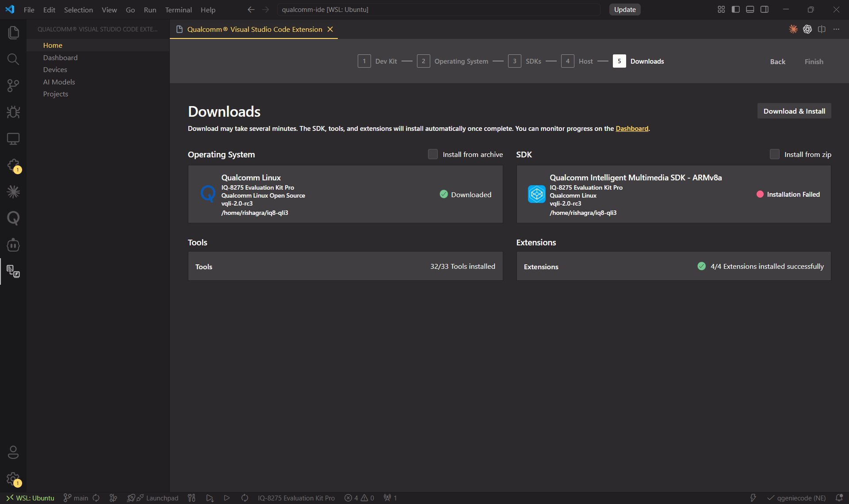The image size is (849, 504).
Task: Go back with the navigation arrow
Action: pyautogui.click(x=251, y=9)
